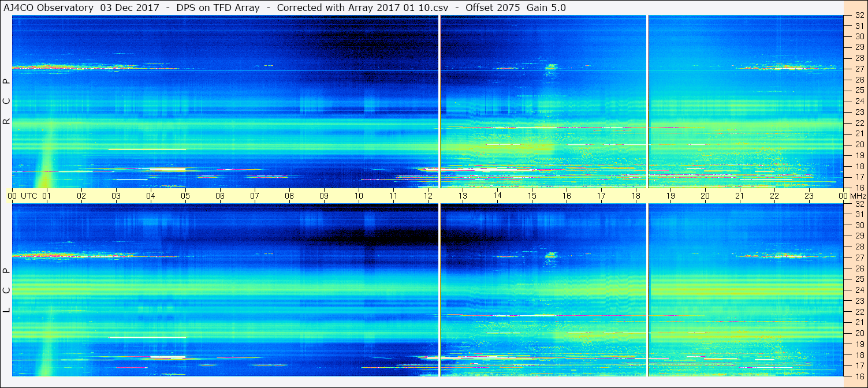The width and height of the screenshot is (868, 388).
Task: Click the 25 MHz tick label of LCP panel
Action: click(x=859, y=279)
